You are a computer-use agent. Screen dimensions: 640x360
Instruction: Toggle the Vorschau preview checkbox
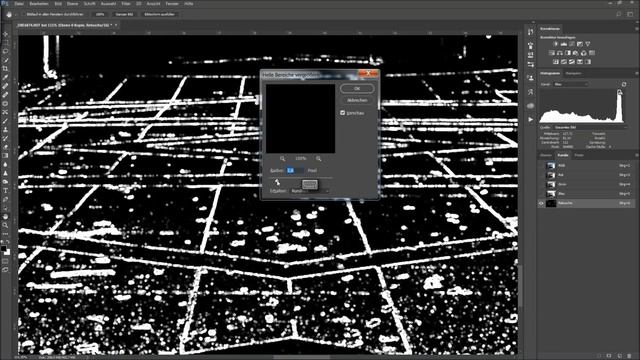point(342,113)
